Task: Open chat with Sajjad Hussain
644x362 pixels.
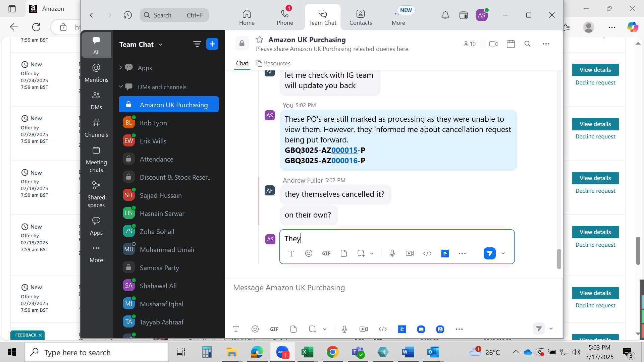Action: (169, 195)
